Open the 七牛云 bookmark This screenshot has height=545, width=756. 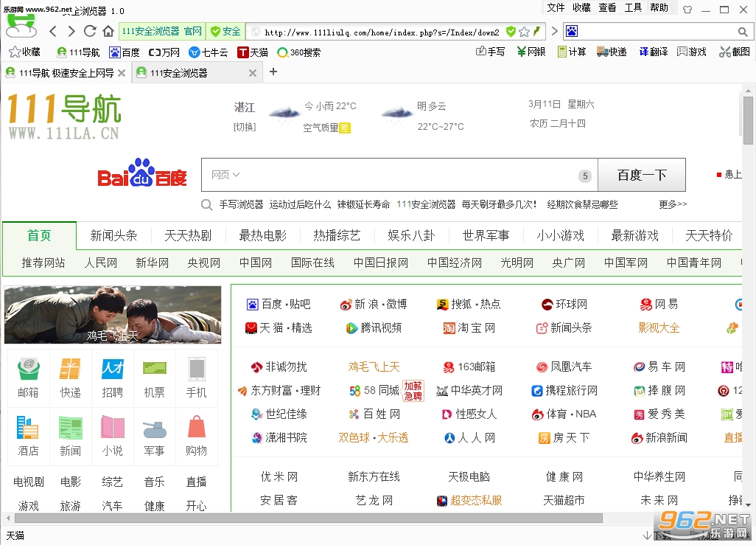coord(209,52)
